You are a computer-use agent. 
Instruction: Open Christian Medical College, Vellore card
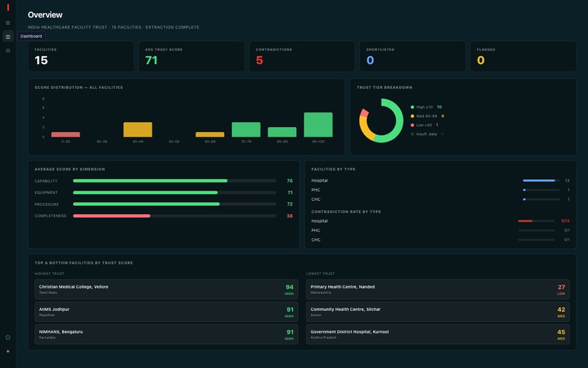click(166, 289)
